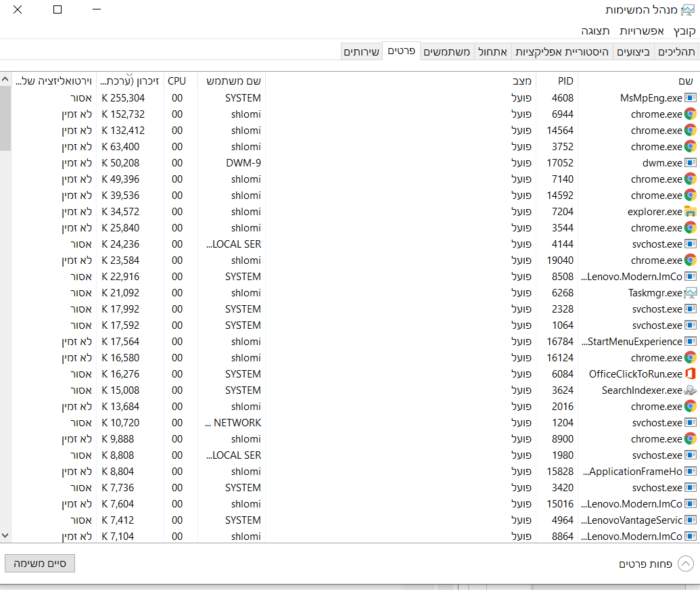This screenshot has width=700, height=590.
Task: Click Chrome icon for PID 6944
Action: point(690,114)
